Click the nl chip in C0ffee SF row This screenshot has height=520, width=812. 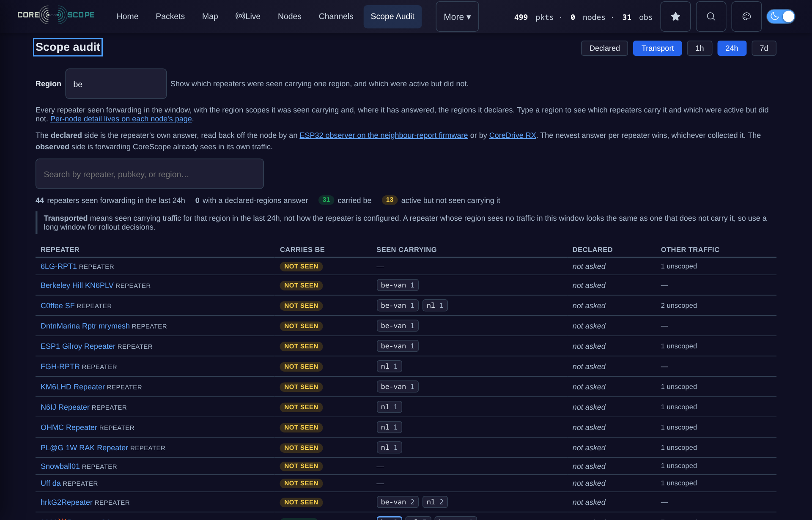tap(435, 305)
